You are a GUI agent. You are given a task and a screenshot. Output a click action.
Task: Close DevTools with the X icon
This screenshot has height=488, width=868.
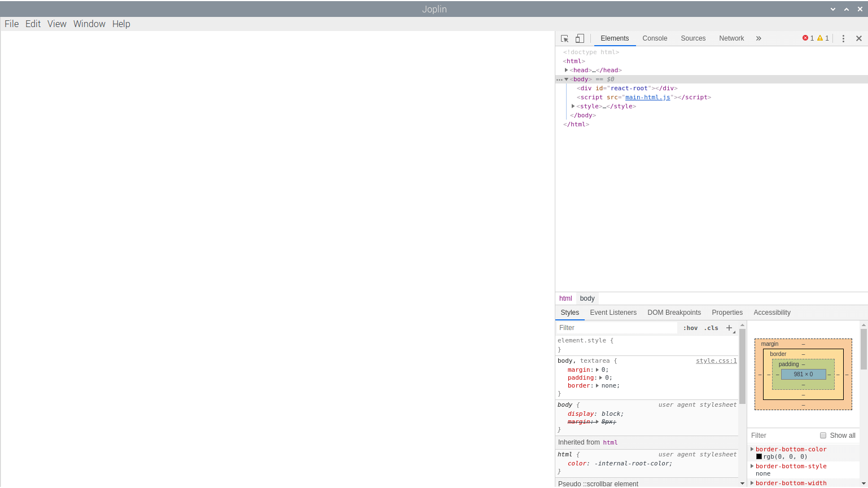tap(858, 38)
